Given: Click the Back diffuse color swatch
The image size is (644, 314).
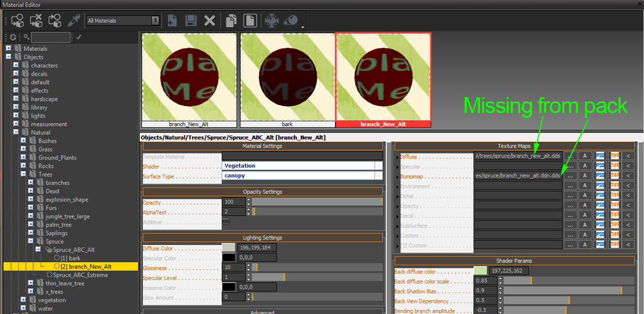Looking at the screenshot, I should 480,271.
